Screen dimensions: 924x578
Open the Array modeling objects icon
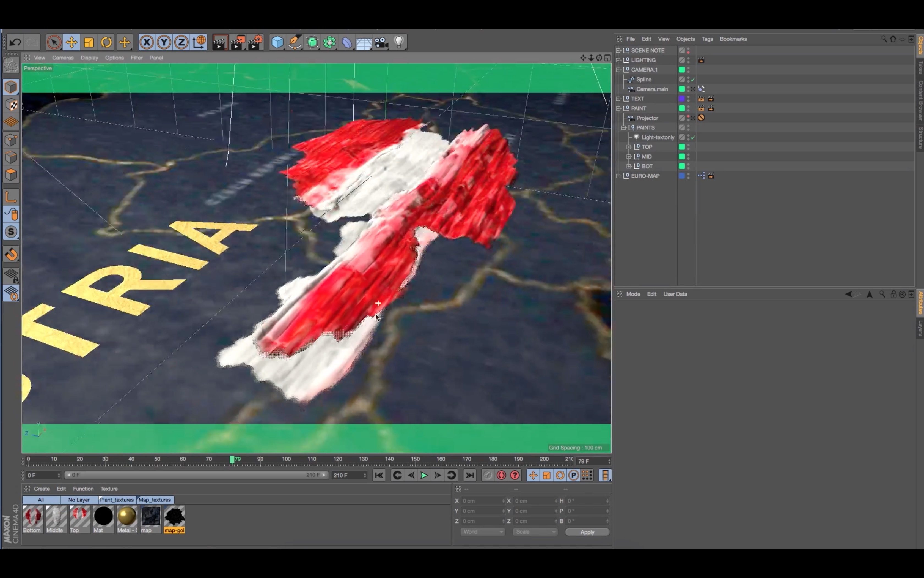(x=329, y=42)
